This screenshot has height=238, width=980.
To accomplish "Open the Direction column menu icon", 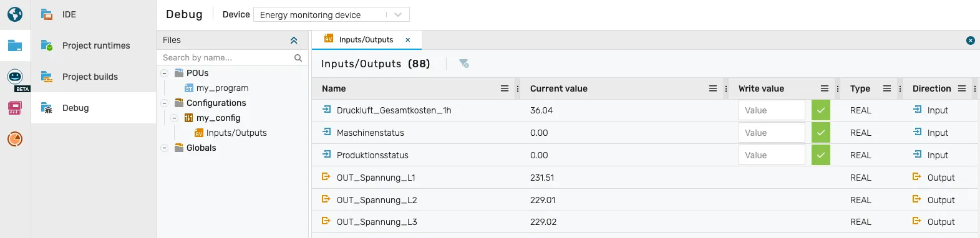I will click(x=962, y=88).
